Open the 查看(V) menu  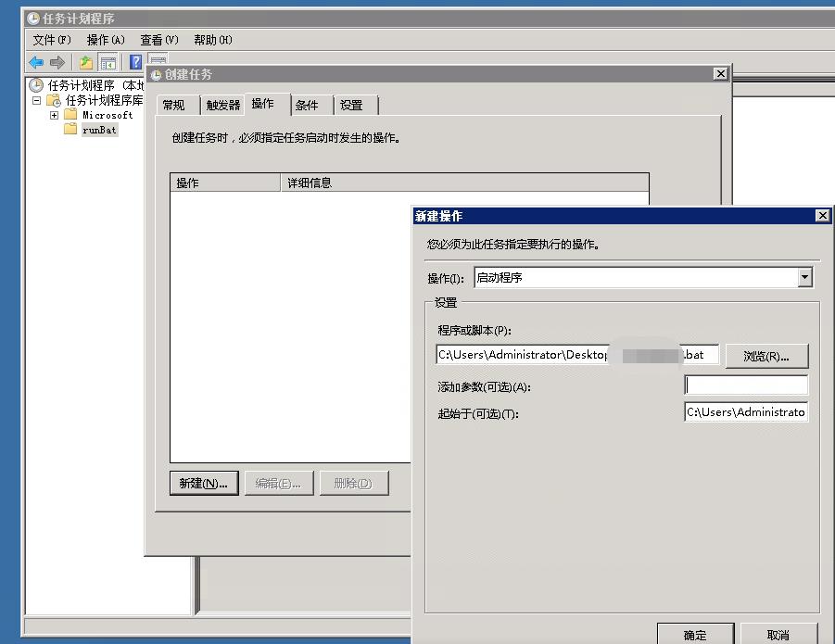158,40
